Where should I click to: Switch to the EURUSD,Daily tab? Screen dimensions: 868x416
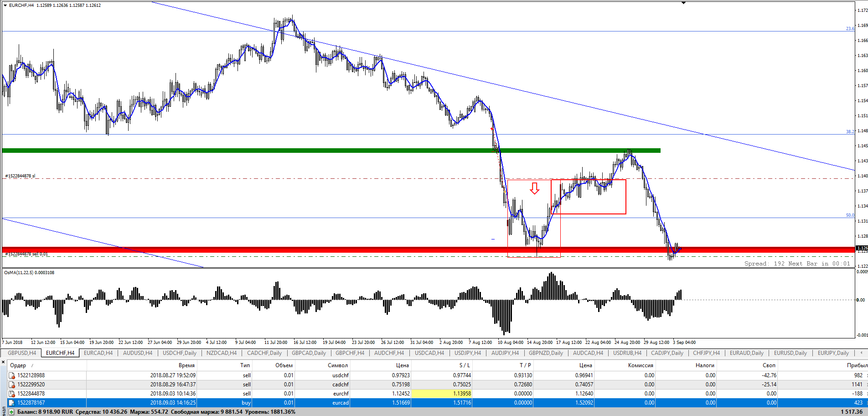point(790,353)
